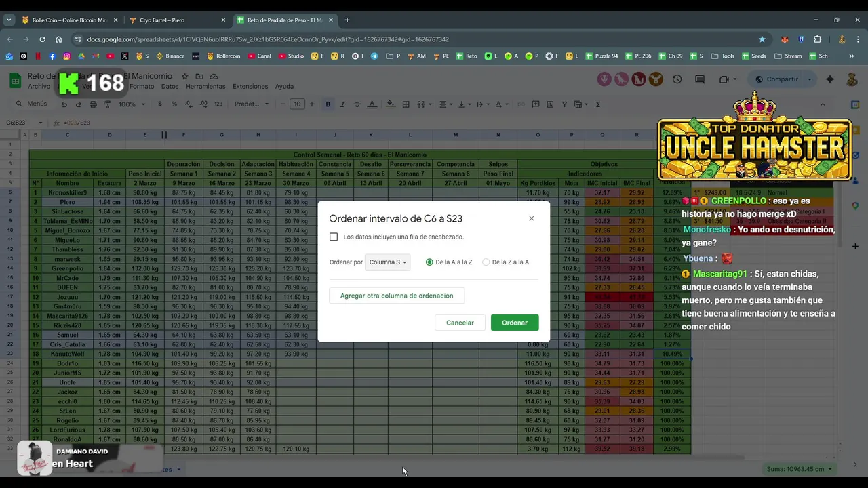Click the Compartir share button
The image size is (868, 488).
776,79
